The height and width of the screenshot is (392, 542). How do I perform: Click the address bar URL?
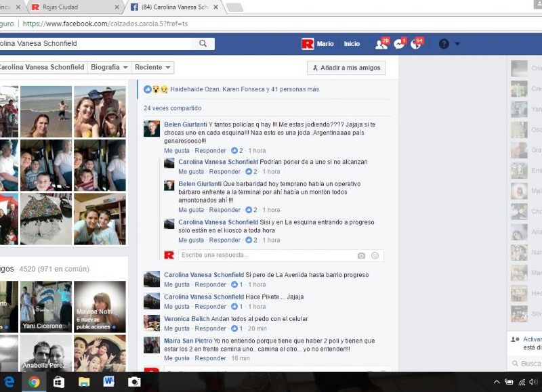105,24
